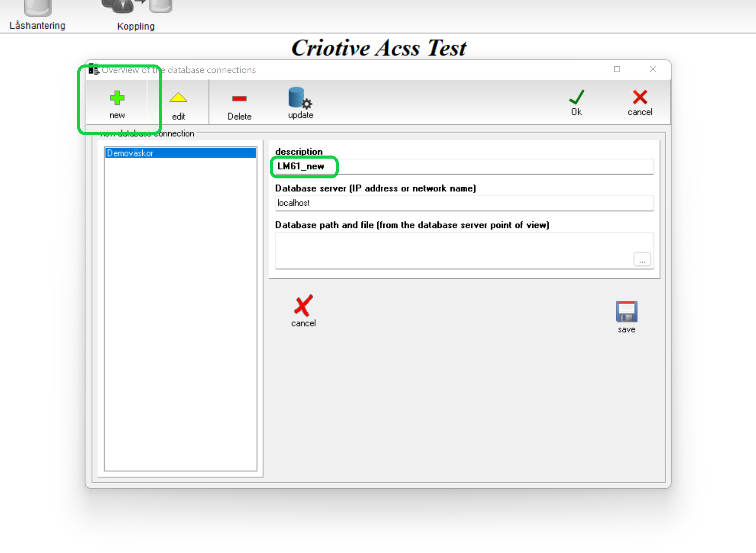Click the floppy disk save icon
The width and height of the screenshot is (756, 553).
pyautogui.click(x=626, y=312)
